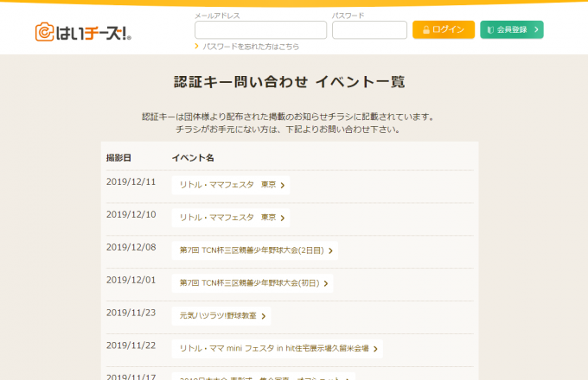Click the chevron on the 2019/12/10 リトル・ママフェスタ event
The image size is (588, 380).
point(283,218)
